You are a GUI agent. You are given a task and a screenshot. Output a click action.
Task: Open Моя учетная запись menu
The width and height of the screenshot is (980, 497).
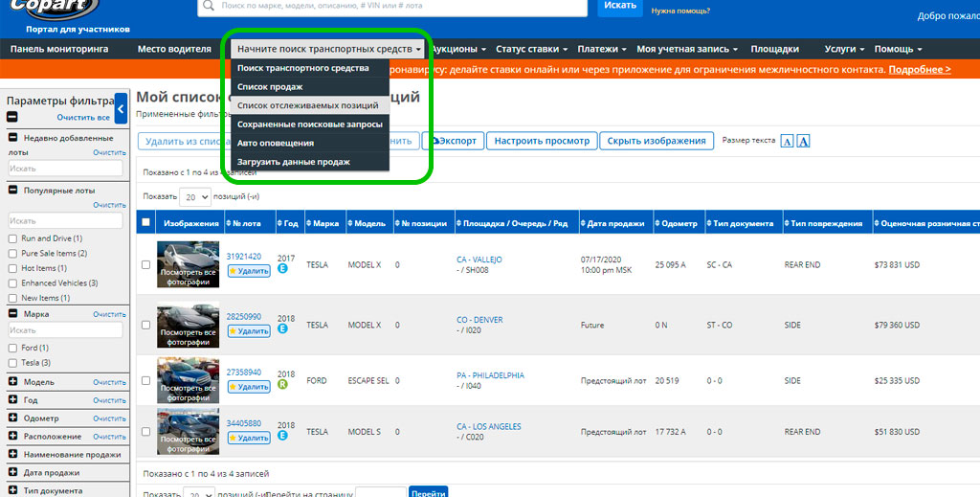(687, 49)
